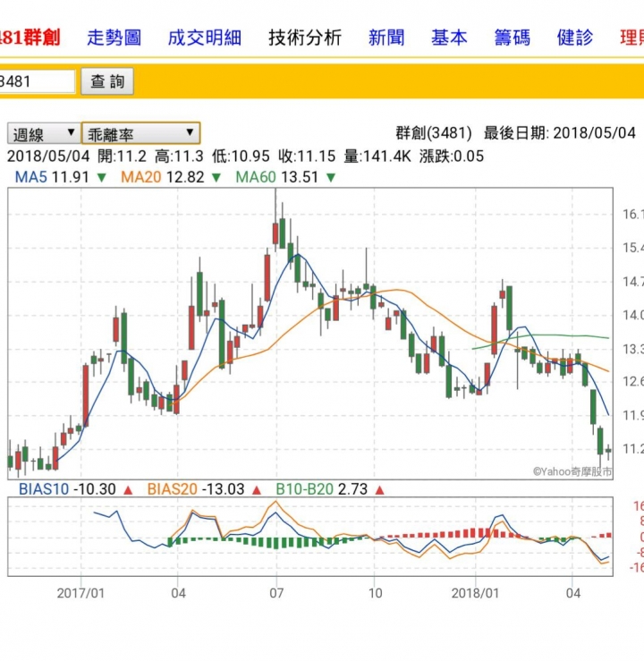Screen dimensions: 644x661
Task: Click the 07 axis date label
Action: pos(276,594)
